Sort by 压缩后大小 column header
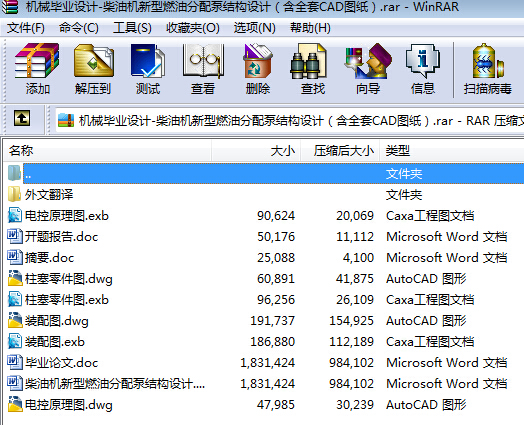Screen dimensions: 524x425 point(340,151)
